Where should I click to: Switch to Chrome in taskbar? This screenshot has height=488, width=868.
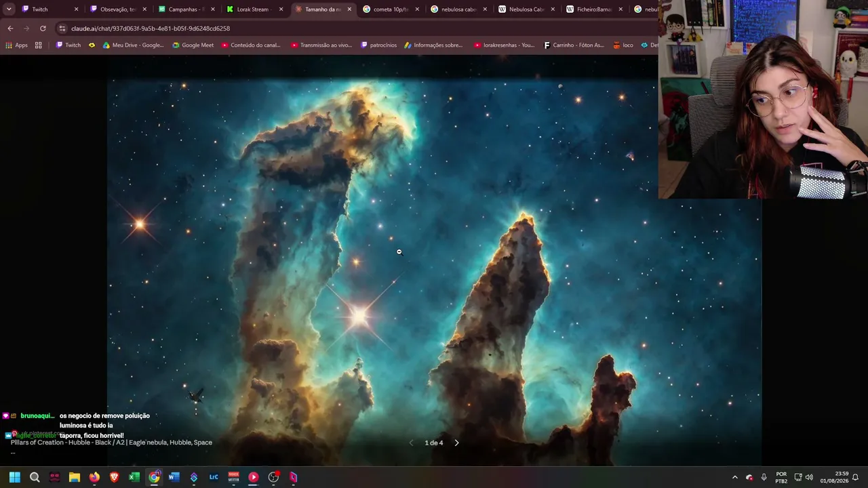(154, 477)
